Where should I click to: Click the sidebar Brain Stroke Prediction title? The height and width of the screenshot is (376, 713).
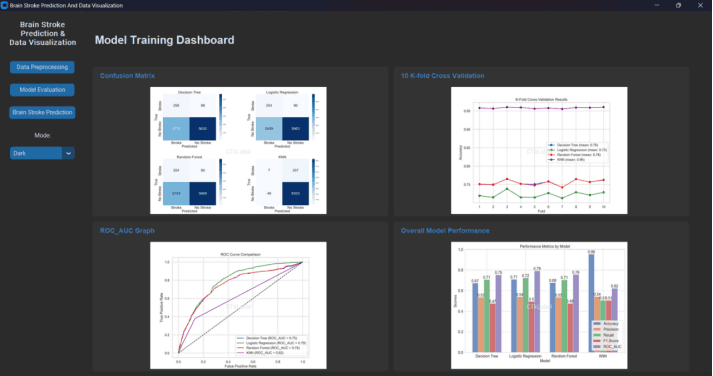pos(43,34)
